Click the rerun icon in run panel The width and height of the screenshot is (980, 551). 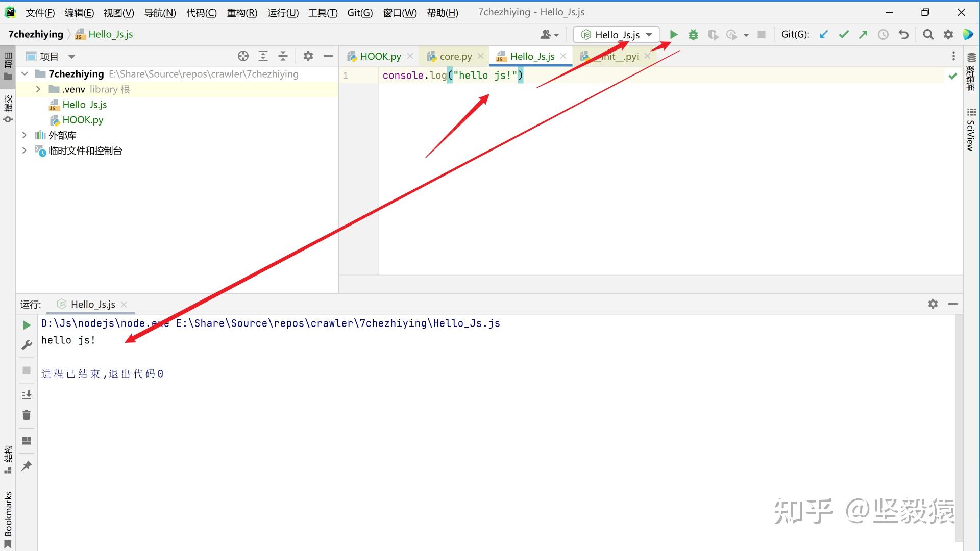pos(27,325)
